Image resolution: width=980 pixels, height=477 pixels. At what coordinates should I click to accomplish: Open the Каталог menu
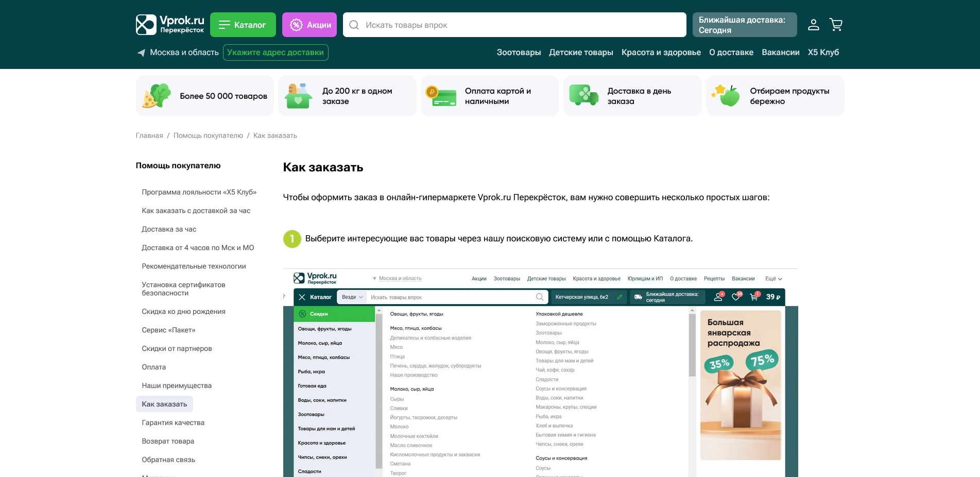(x=243, y=25)
